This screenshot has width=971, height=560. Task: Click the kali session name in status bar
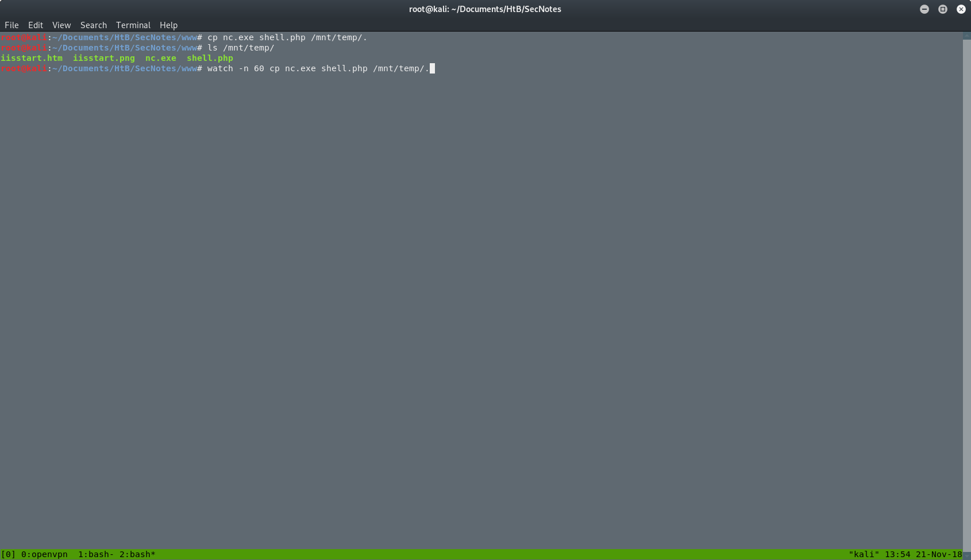pos(865,554)
